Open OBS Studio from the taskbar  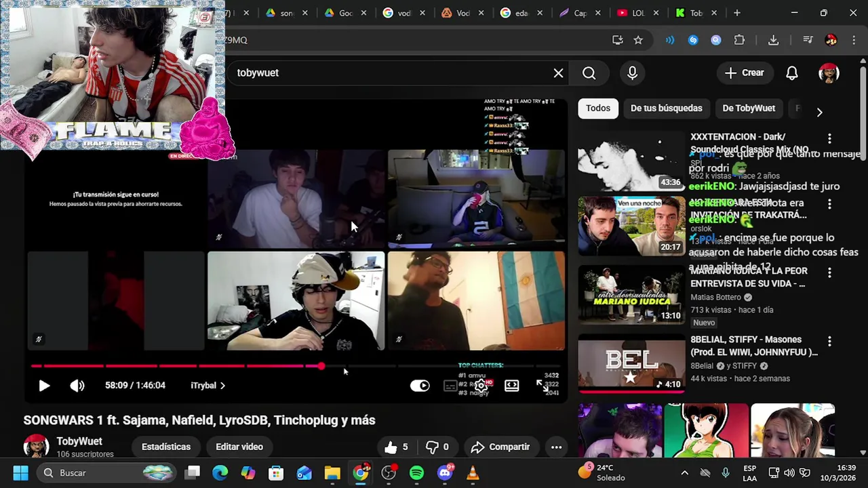pos(389,473)
